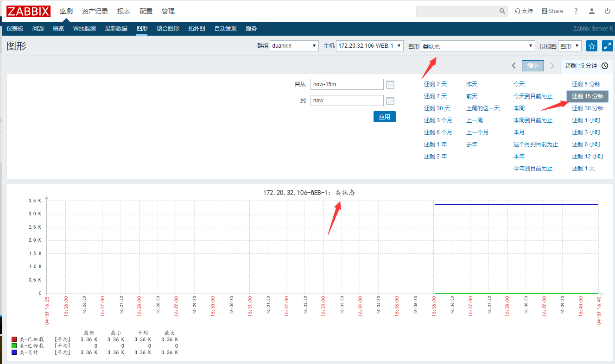Select the highlighted 还剩 15 分钟 range

[x=588, y=96]
